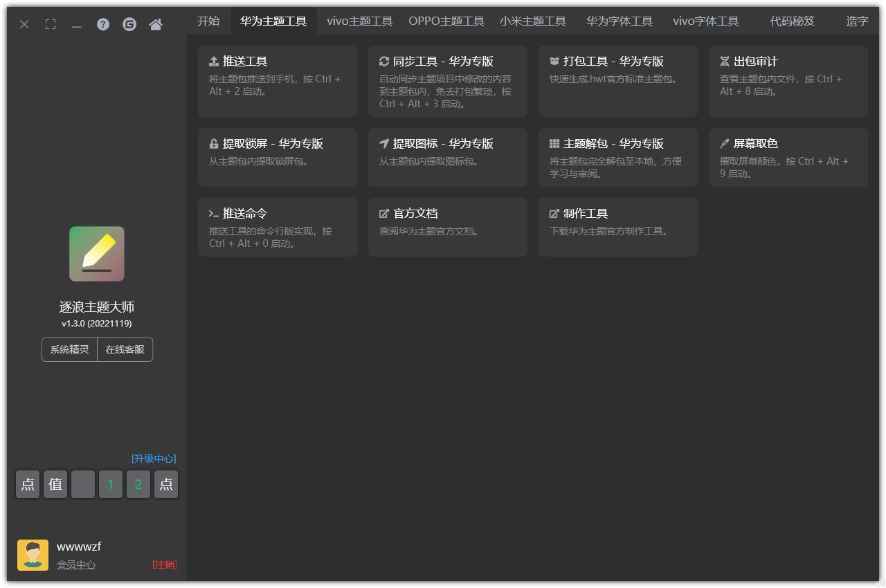This screenshot has width=886, height=588.
Task: Click the box icon beside 打包工具
Action: 554,62
